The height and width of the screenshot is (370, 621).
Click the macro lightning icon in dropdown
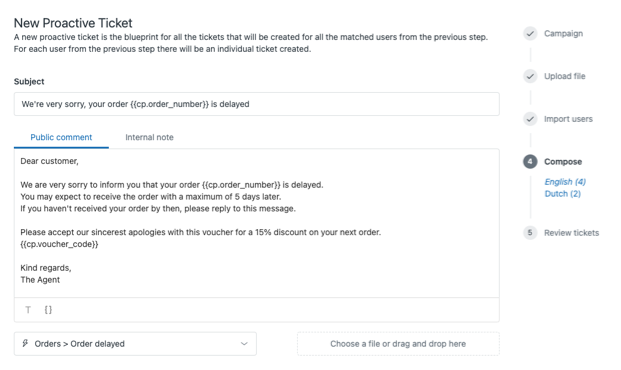click(25, 343)
